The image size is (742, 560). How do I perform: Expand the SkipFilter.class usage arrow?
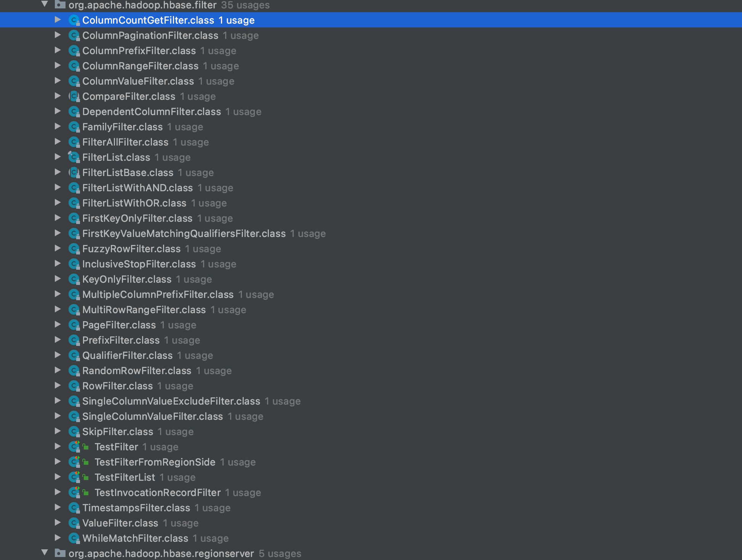[x=58, y=431]
